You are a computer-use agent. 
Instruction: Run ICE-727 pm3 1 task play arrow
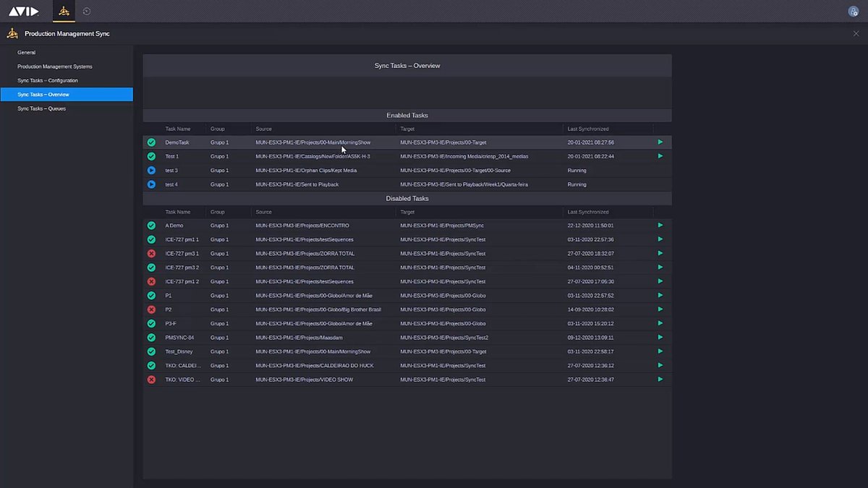[x=660, y=253]
